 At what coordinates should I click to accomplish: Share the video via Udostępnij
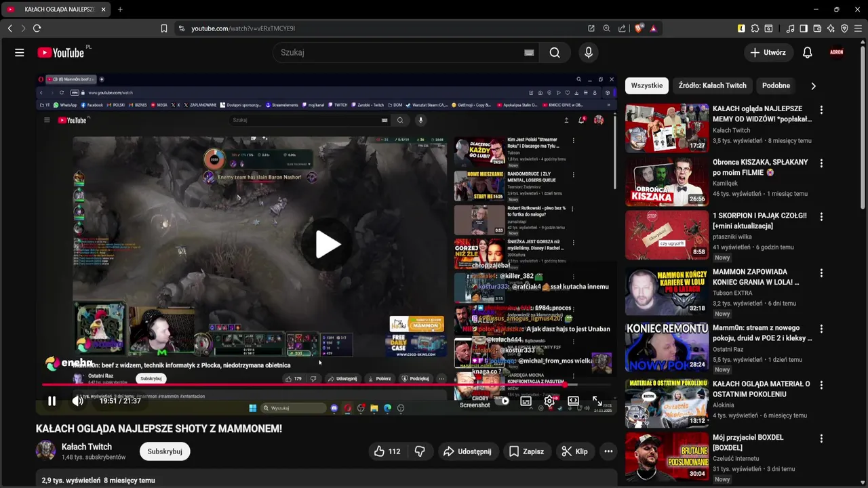point(467,451)
